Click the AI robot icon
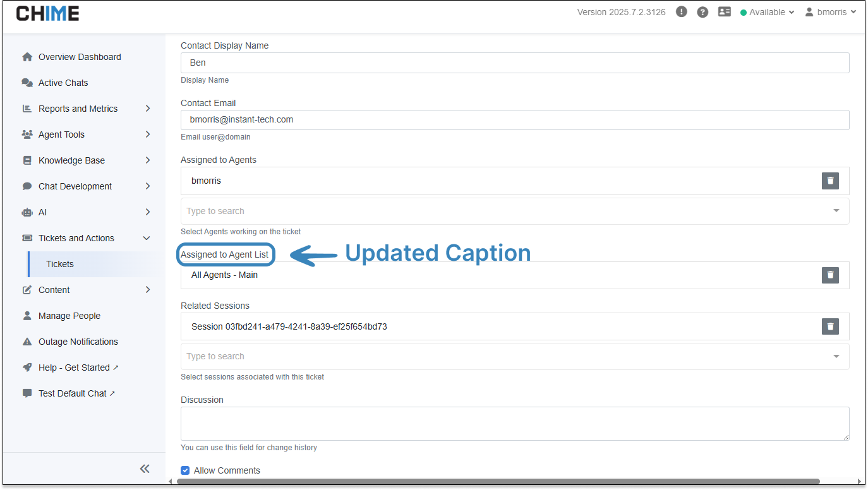This screenshot has height=490, width=868. (x=27, y=212)
